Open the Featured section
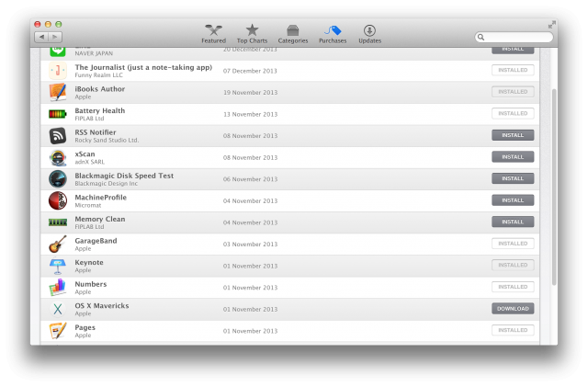This screenshot has width=588, height=387. click(x=213, y=34)
